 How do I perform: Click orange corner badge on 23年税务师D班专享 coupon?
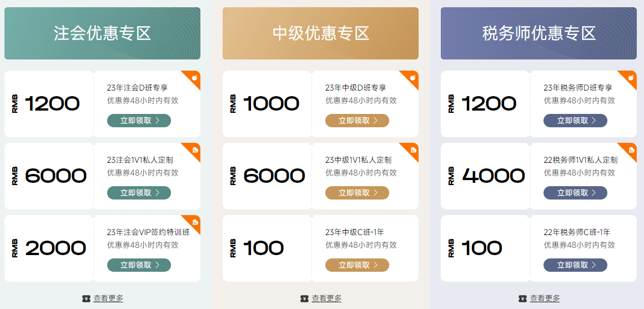(630, 78)
